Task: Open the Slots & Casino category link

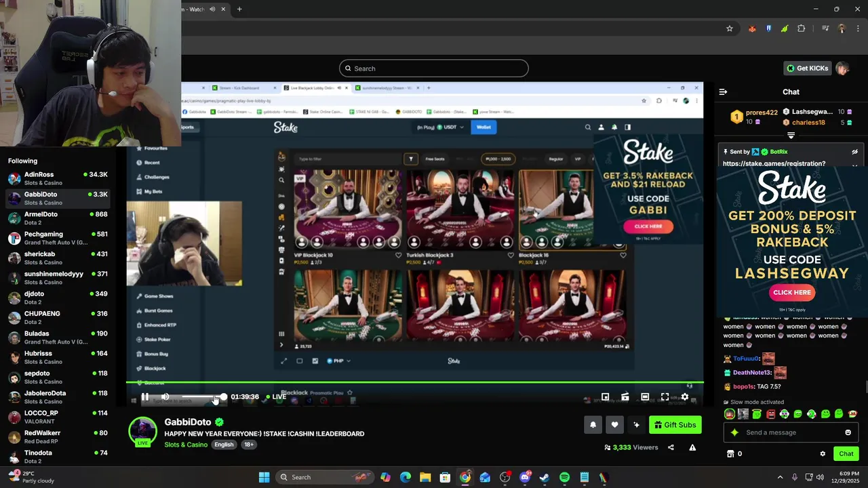Action: coord(186,445)
